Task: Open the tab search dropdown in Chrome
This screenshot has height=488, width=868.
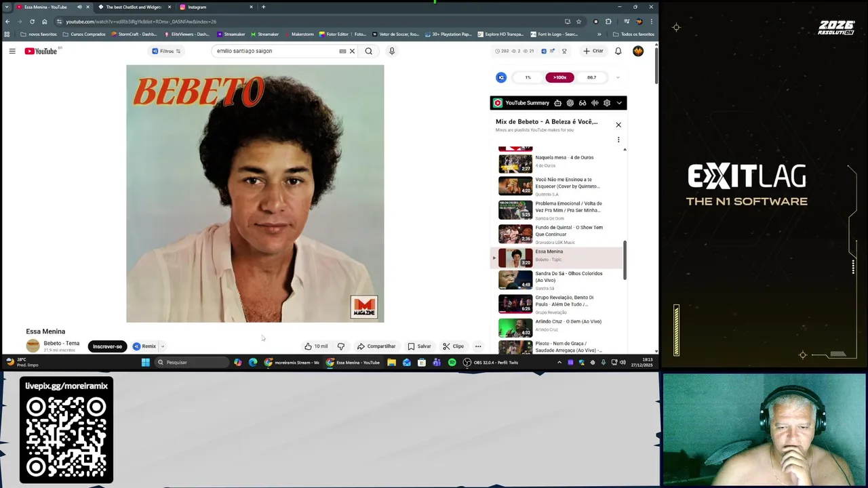Action: click(x=7, y=7)
